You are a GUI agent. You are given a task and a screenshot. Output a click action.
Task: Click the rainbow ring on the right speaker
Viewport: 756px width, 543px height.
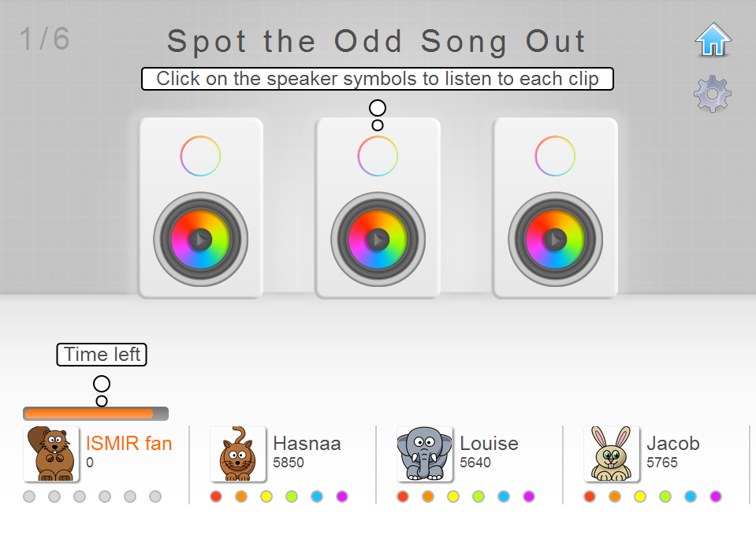click(556, 155)
